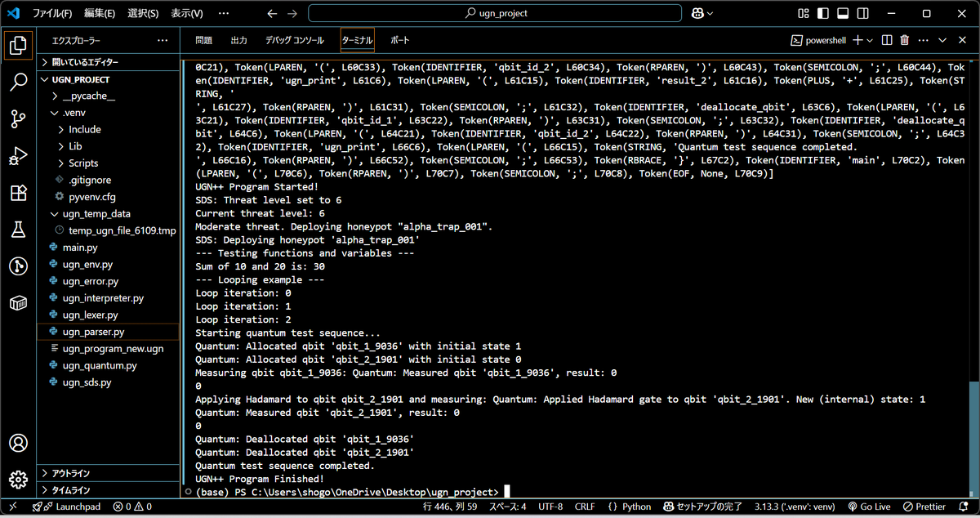Open the Extensions view
The width and height of the screenshot is (980, 518).
[x=18, y=193]
